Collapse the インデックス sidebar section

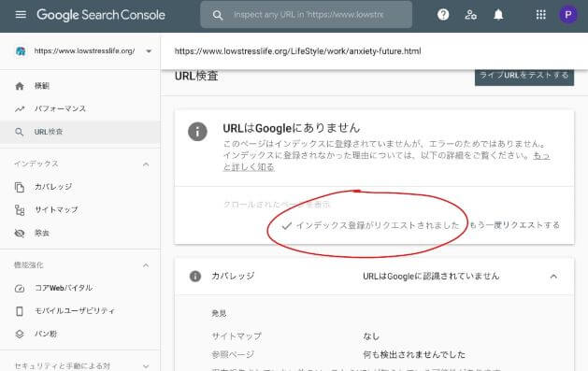coord(146,164)
